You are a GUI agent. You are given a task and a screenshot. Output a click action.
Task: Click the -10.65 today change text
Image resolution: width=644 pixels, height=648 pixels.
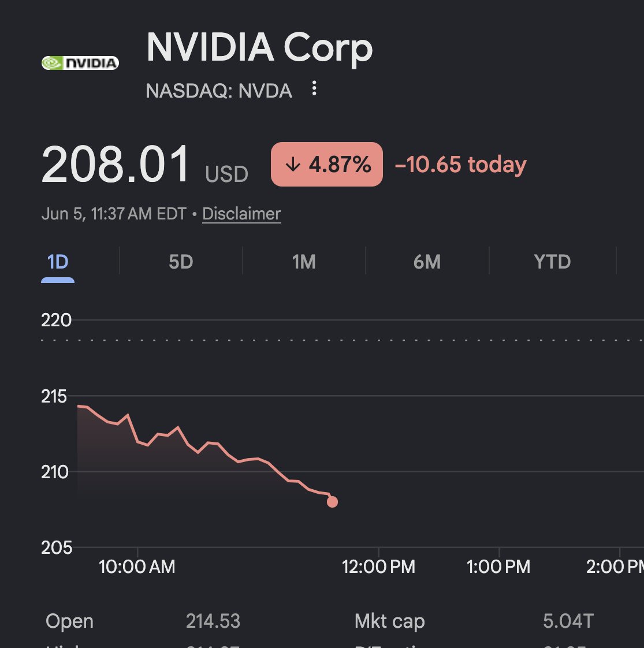tap(460, 165)
